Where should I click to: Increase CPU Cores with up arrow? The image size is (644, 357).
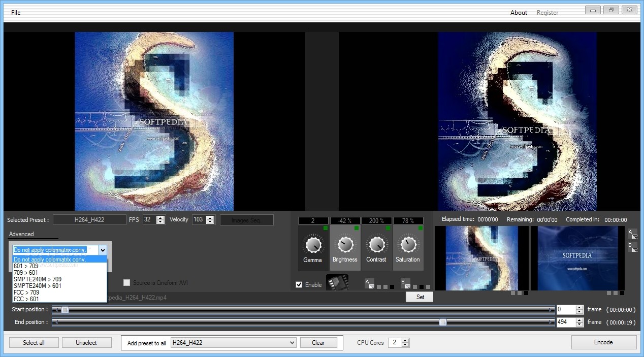[x=405, y=340]
